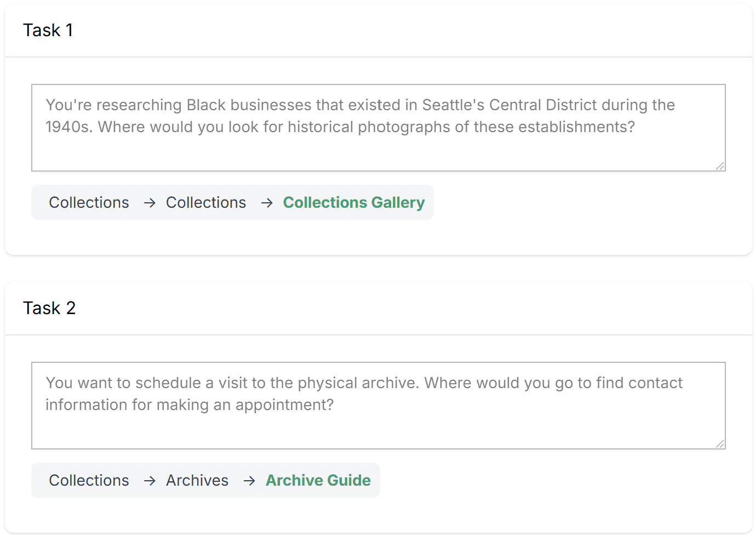Image resolution: width=756 pixels, height=535 pixels.
Task: Click the arrow before Archive Guide
Action: [249, 481]
